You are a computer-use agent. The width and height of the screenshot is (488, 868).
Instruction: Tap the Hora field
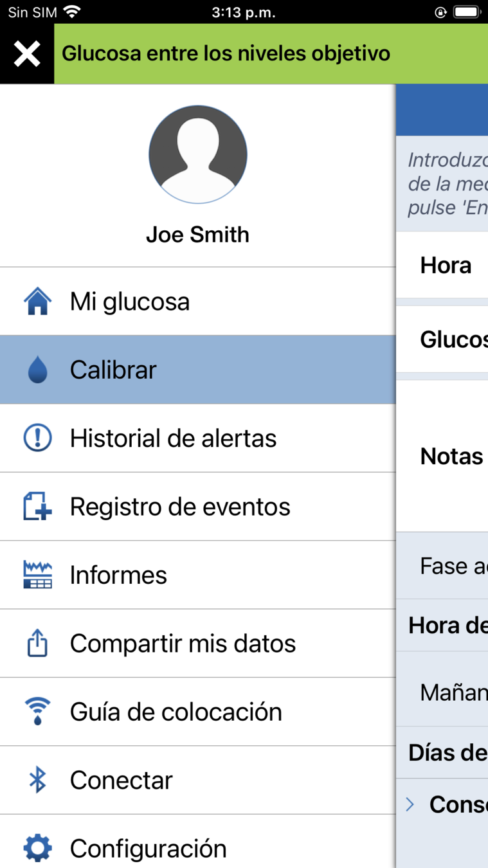446,266
